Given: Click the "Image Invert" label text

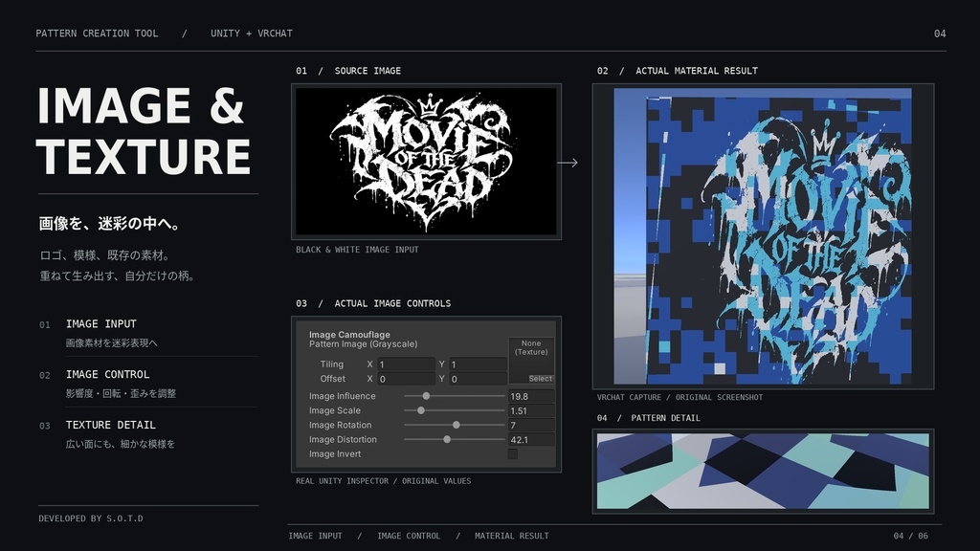Looking at the screenshot, I should tap(335, 454).
